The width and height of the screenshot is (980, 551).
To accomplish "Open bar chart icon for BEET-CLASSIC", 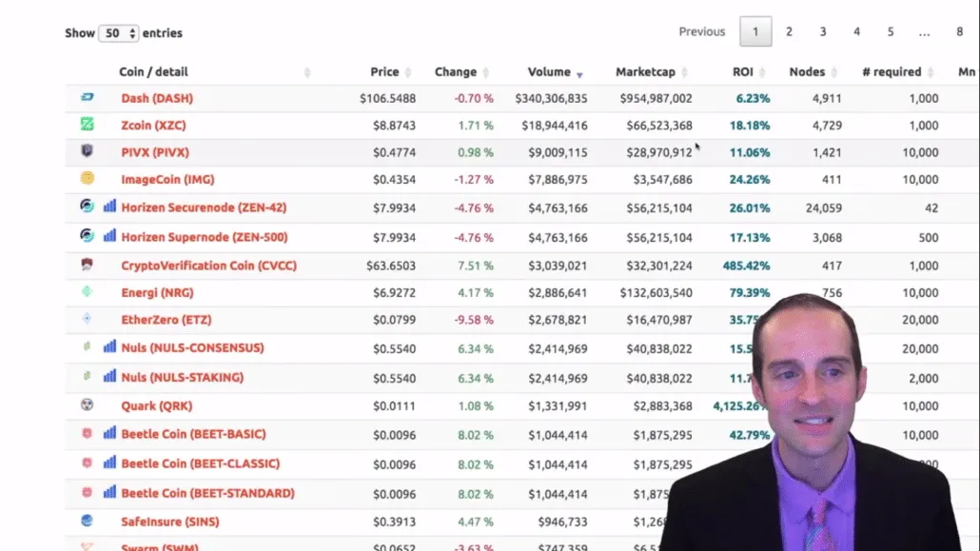I will click(x=109, y=462).
